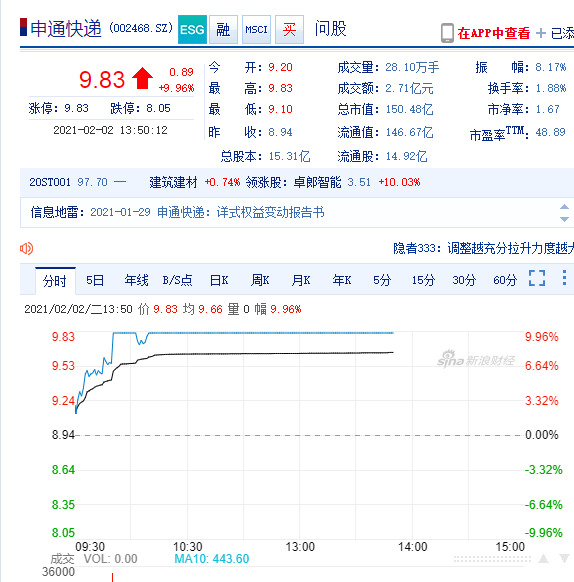The height and width of the screenshot is (582, 574).
Task: Click the fullscreen chart icon
Action: (x=537, y=278)
